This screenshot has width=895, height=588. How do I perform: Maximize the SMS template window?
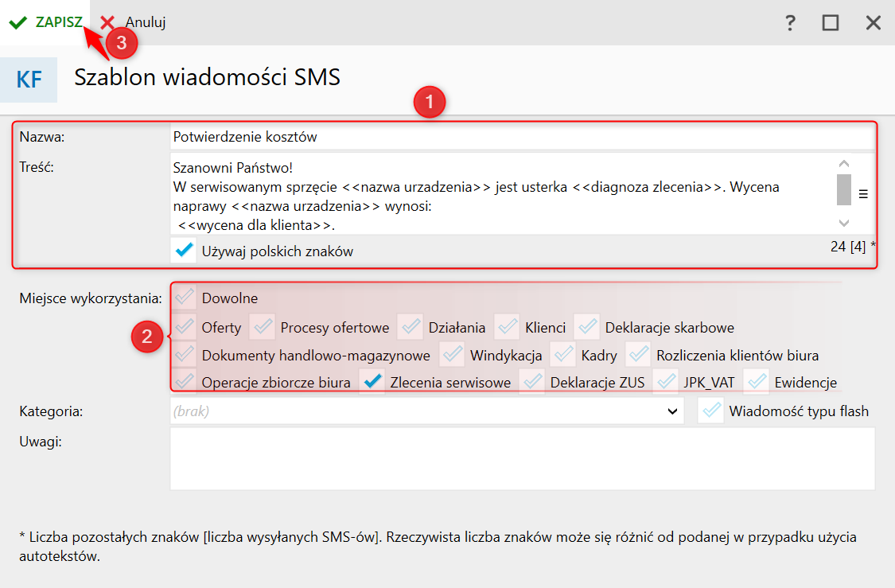[x=831, y=23]
